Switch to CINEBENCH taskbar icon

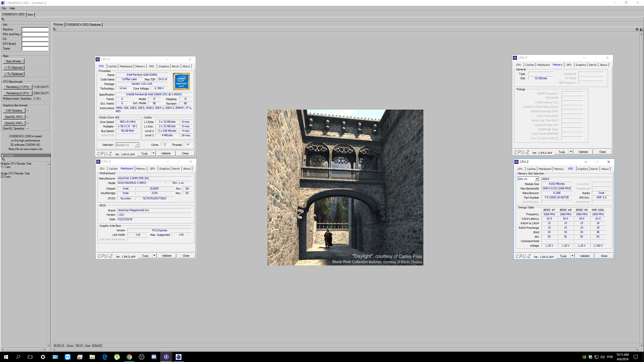pos(179,357)
